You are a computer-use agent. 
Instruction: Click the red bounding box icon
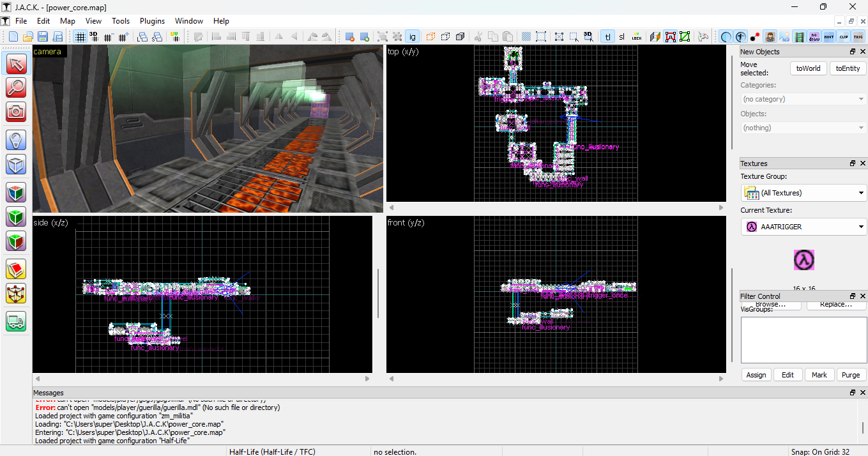670,36
